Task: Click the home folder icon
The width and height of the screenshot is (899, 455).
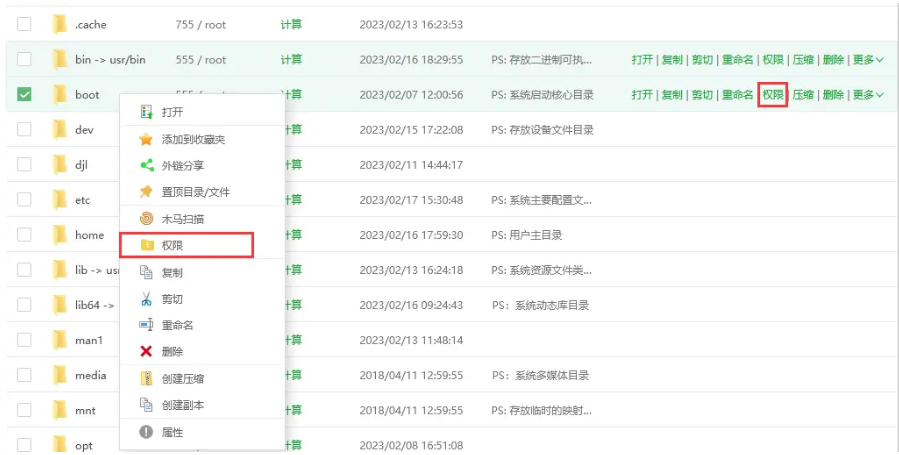Action: [x=59, y=234]
